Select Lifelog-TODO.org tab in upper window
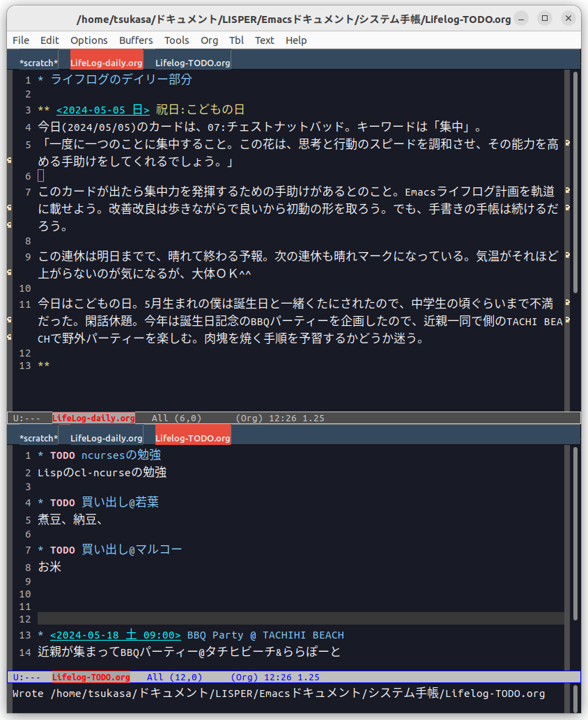Viewport: 588px width, 720px height. click(192, 63)
